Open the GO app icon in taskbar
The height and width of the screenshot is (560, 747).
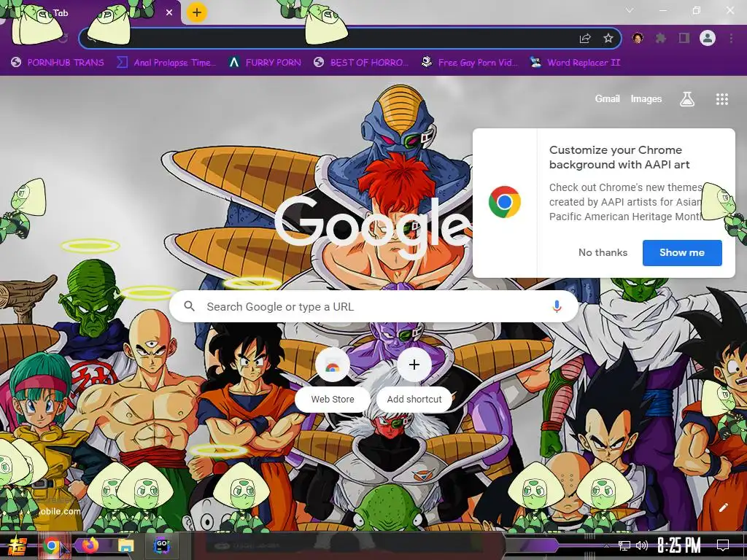click(x=162, y=545)
